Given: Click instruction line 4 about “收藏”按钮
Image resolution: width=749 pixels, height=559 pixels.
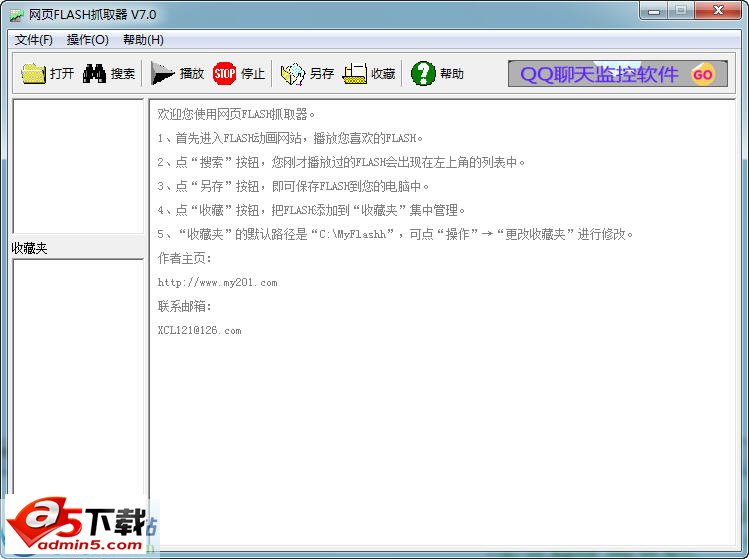Looking at the screenshot, I should pyautogui.click(x=311, y=210).
